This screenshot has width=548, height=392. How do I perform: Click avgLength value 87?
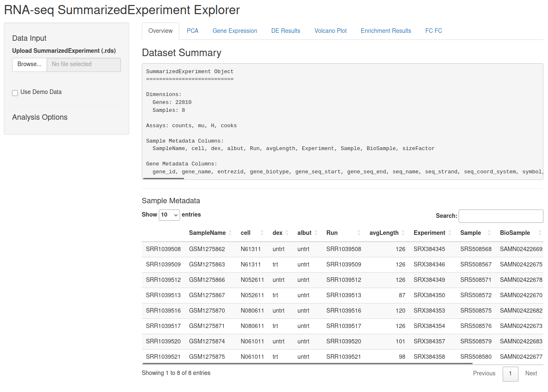(402, 295)
